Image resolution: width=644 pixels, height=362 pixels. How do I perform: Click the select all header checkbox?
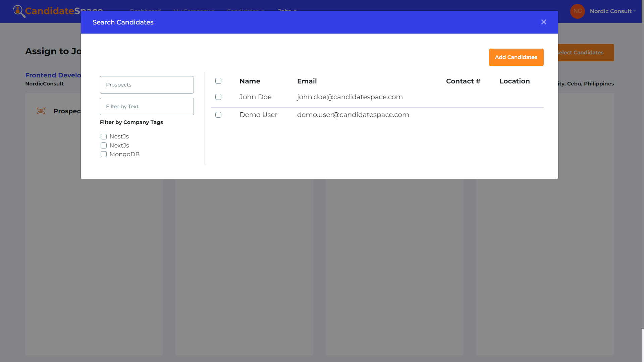click(x=218, y=81)
